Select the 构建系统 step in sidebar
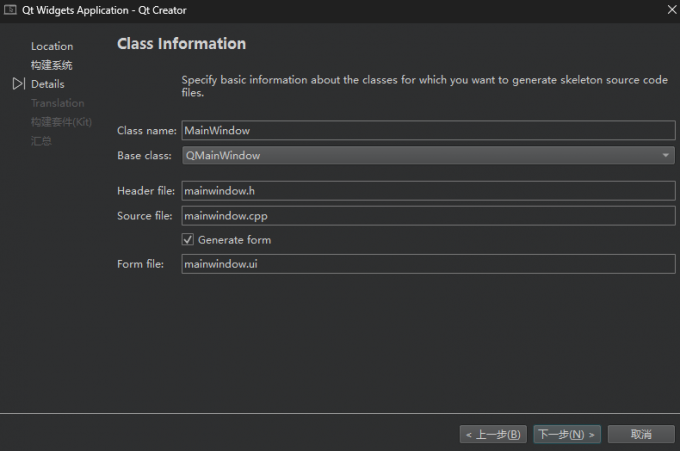Viewport: 680px width, 451px height. (52, 65)
